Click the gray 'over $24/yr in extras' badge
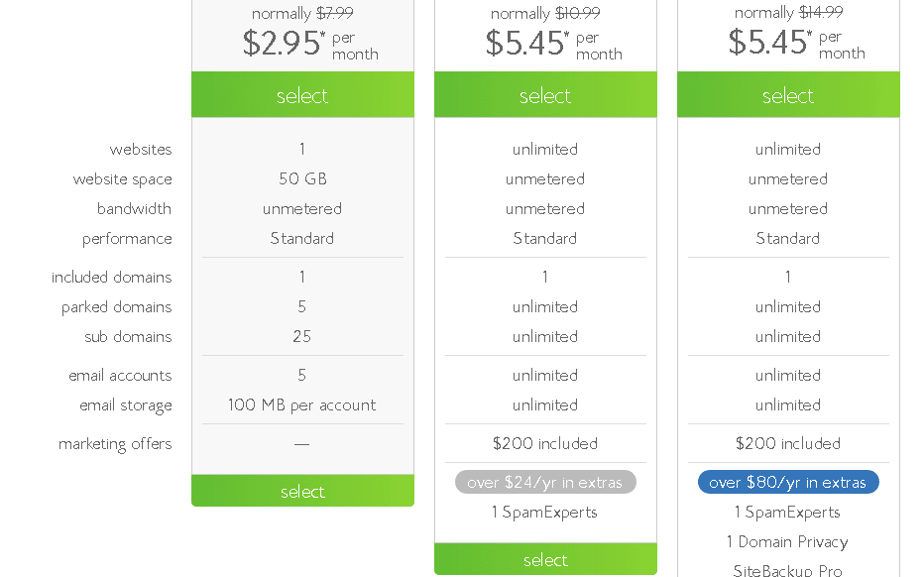Screen dimensions: 924x577 click(x=545, y=483)
